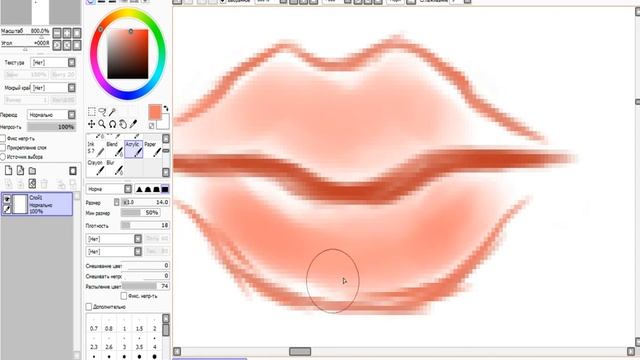
Task: Rotate canvas with the first Угол button
Action: coord(57,45)
